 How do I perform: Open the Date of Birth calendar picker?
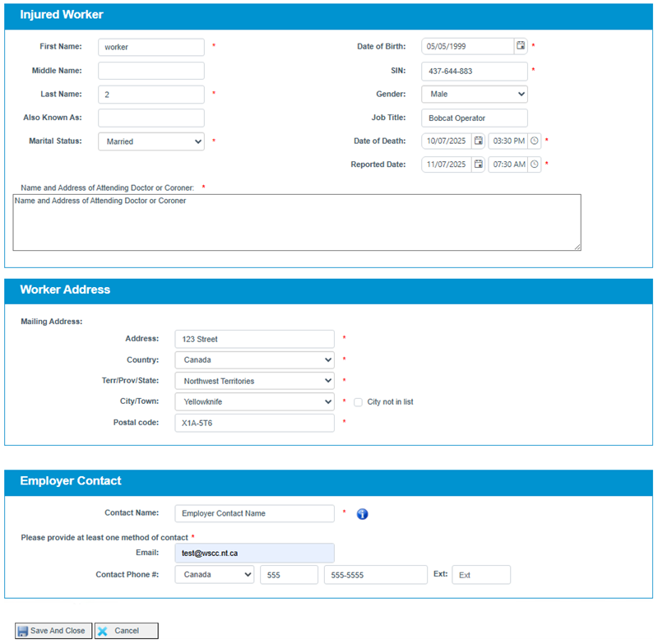click(521, 46)
